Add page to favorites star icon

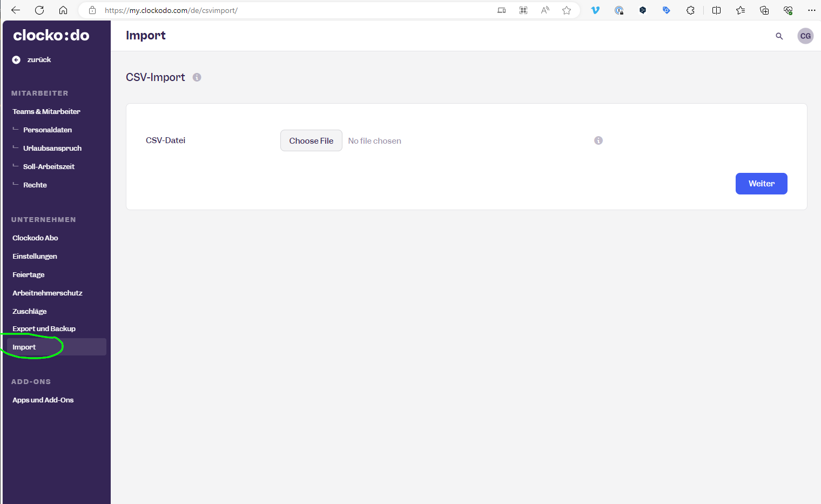(567, 10)
